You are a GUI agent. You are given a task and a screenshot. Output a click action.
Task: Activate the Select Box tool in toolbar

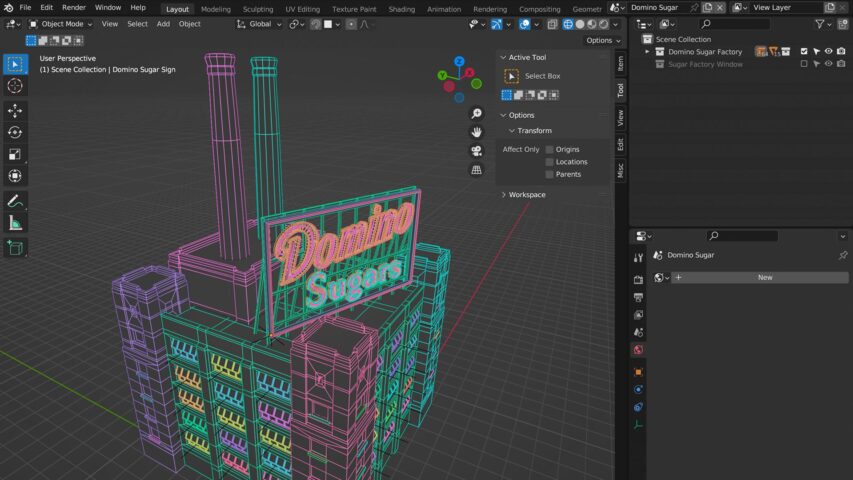click(15, 64)
